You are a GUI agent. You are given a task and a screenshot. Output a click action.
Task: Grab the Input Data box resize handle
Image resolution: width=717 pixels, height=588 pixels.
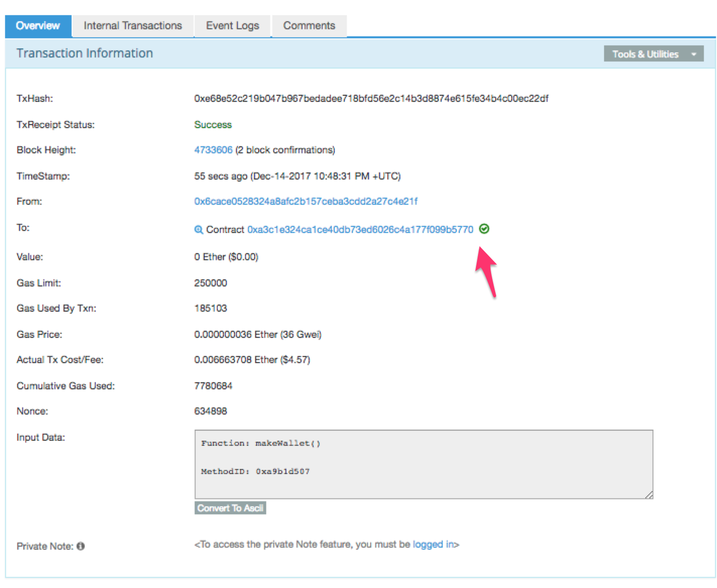[x=649, y=495]
